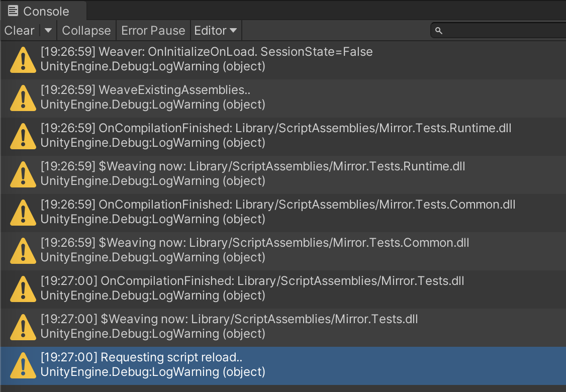The image size is (566, 392).
Task: Enable Error Pause
Action: point(153,31)
